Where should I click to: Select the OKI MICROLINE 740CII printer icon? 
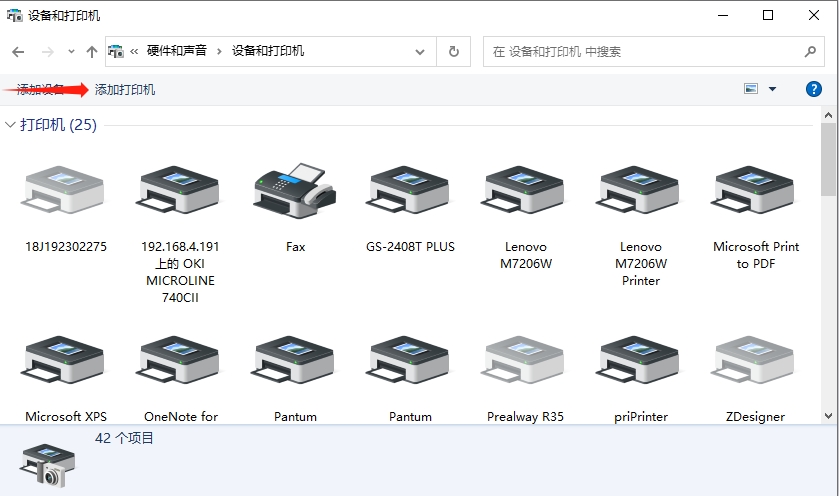coord(178,189)
